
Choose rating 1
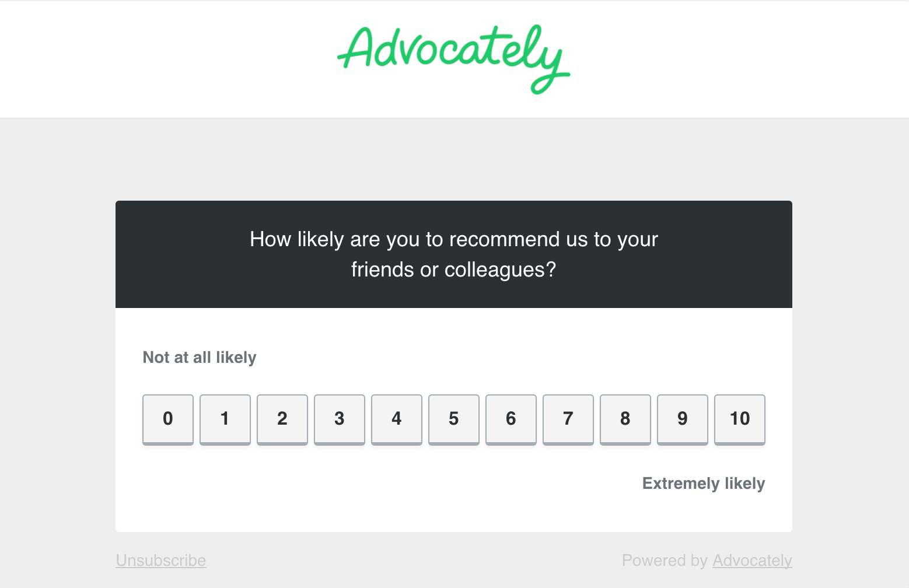click(x=225, y=419)
